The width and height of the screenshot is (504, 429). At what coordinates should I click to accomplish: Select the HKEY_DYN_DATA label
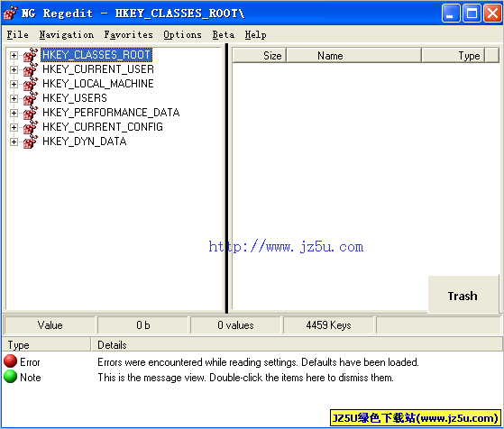click(84, 141)
